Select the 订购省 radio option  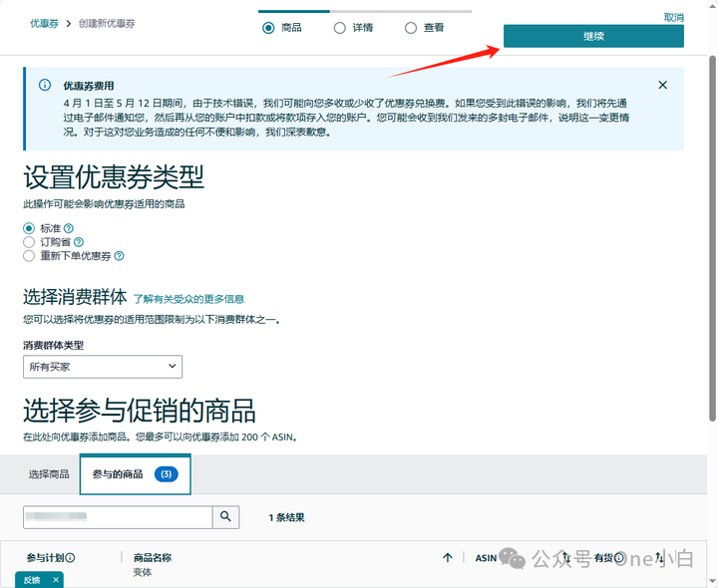[29, 242]
